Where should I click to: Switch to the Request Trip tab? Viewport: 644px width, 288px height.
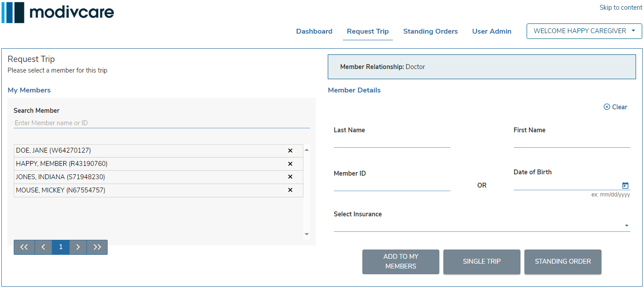pyautogui.click(x=368, y=31)
